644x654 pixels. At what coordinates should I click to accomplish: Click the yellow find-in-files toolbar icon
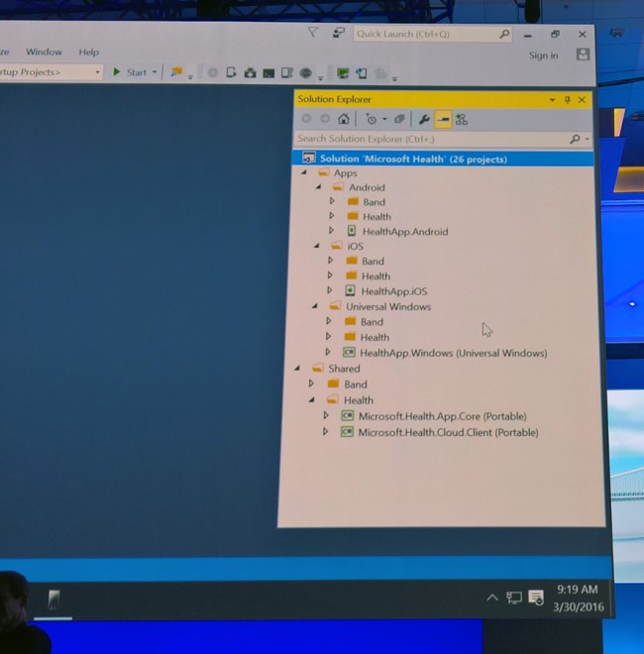(x=176, y=72)
